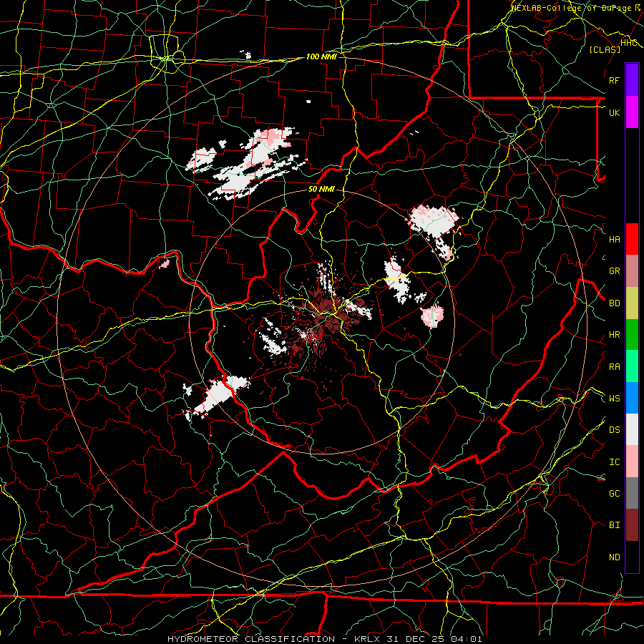Click the HHC product label
644x644 pixels.
pos(629,43)
